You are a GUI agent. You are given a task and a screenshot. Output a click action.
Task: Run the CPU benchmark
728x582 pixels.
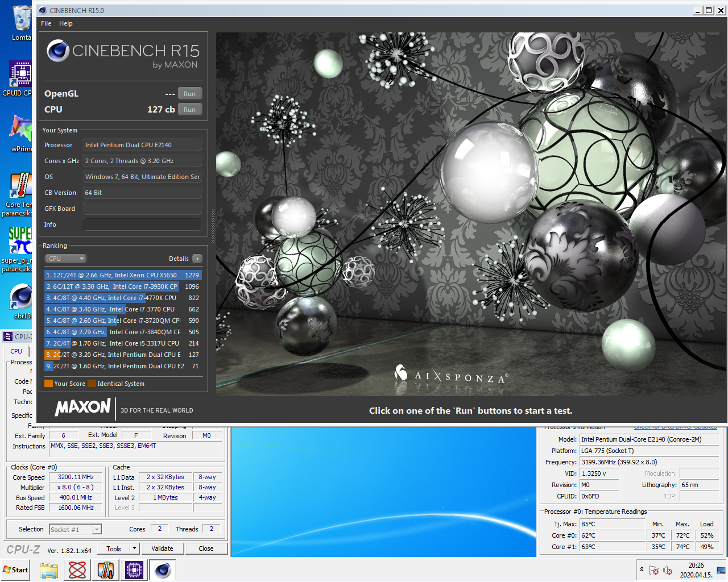tap(190, 110)
